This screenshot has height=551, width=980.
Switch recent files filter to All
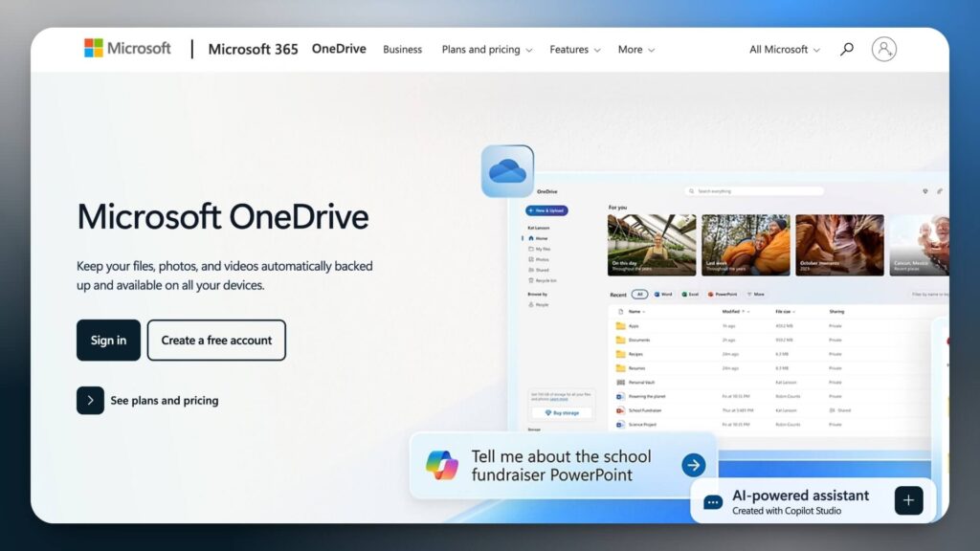[640, 294]
